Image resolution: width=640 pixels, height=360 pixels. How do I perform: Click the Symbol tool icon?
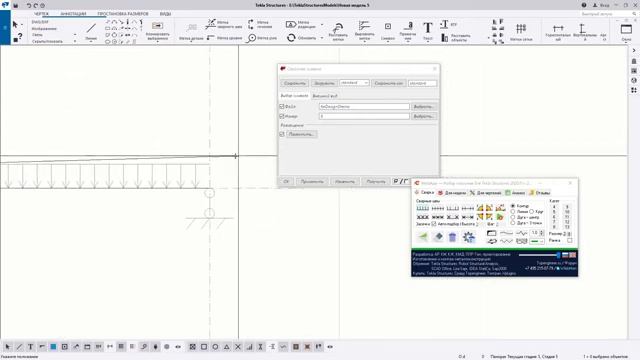pos(388,27)
